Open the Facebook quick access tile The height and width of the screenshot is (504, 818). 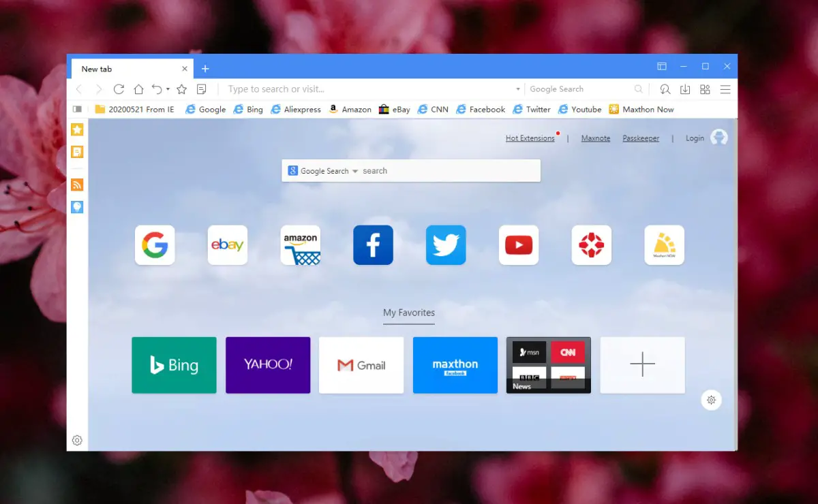click(x=374, y=245)
